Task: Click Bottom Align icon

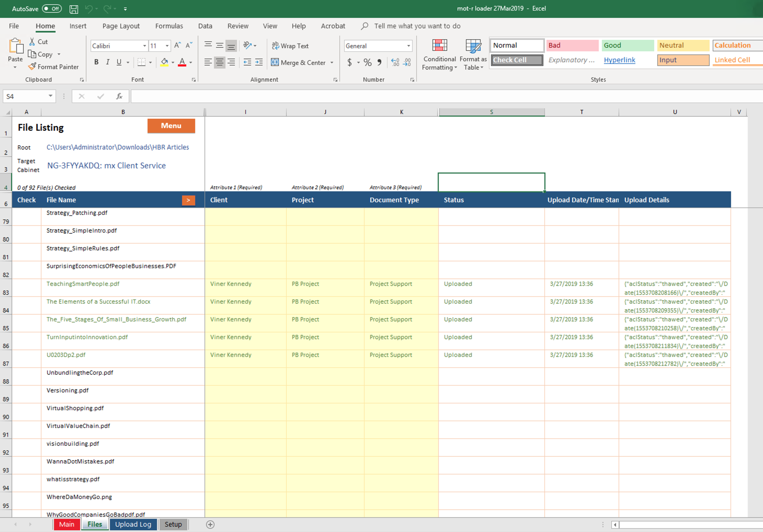Action: [231, 45]
